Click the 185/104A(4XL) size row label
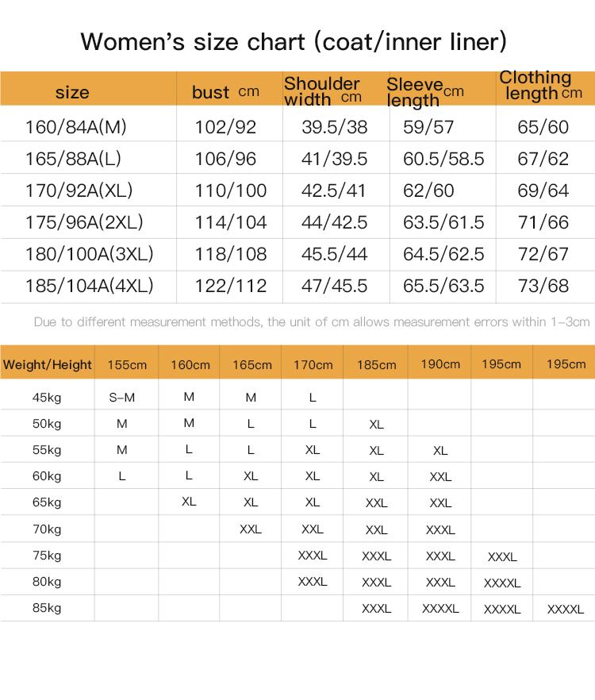Image resolution: width=595 pixels, height=700 pixels. pyautogui.click(x=89, y=286)
